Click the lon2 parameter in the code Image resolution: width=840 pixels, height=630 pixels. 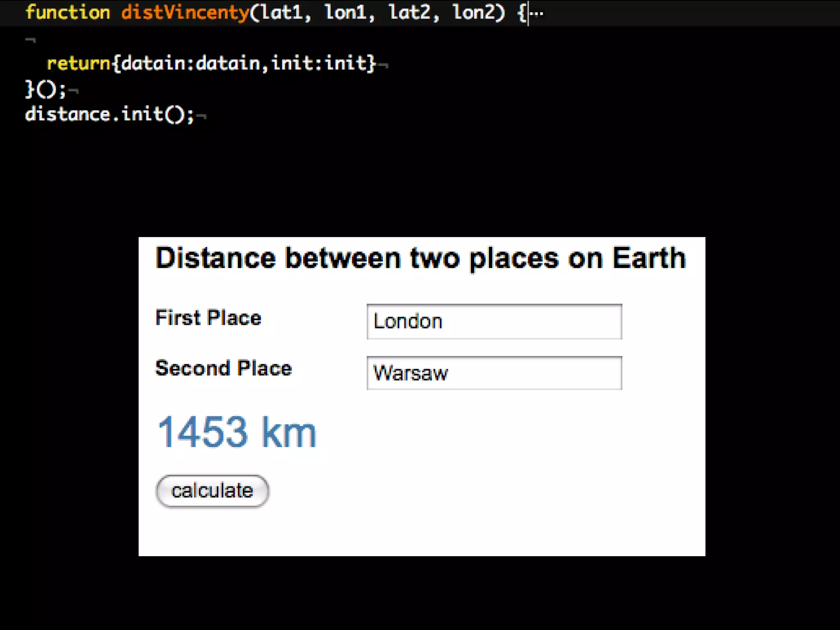tap(474, 12)
